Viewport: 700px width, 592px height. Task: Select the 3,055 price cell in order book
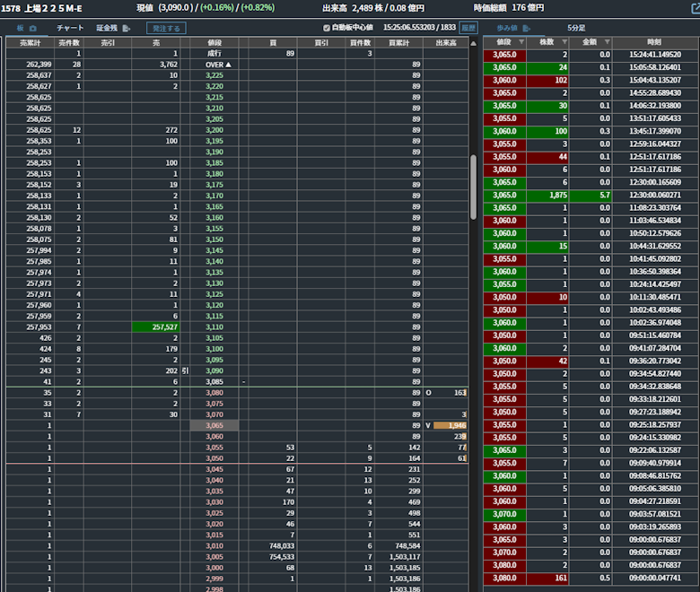click(x=214, y=448)
